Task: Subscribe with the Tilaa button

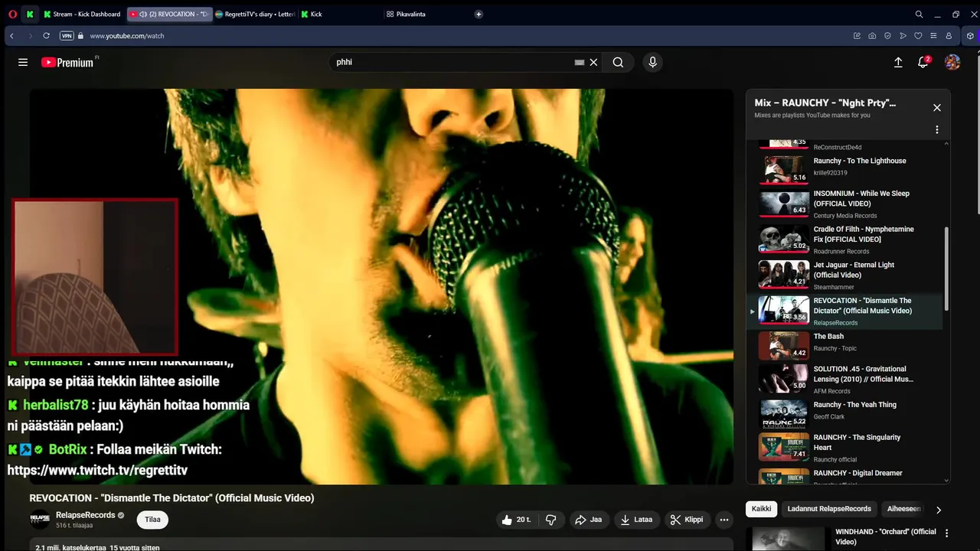Action: click(x=153, y=520)
